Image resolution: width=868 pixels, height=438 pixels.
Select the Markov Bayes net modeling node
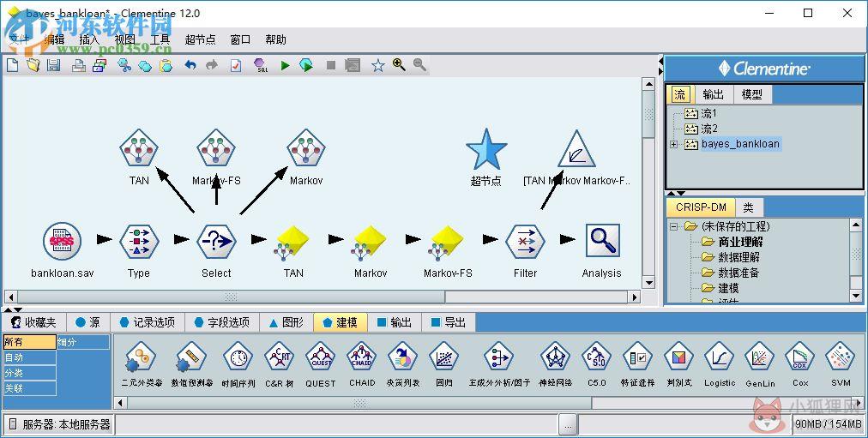pyautogui.click(x=305, y=147)
